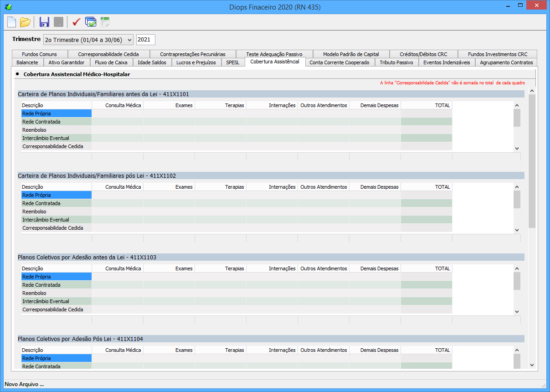Click the 411X1102 table scroll-down arrow
The height and width of the screenshot is (392, 550).
pyautogui.click(x=517, y=230)
